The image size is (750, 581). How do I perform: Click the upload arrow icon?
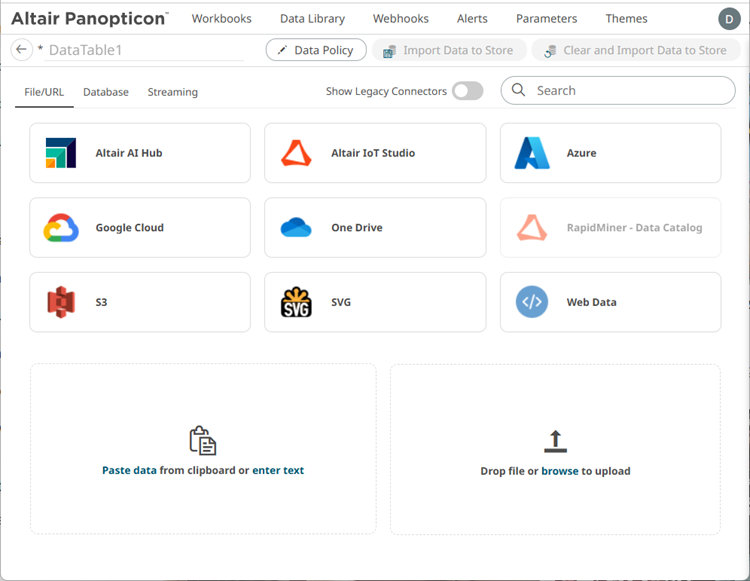[x=555, y=441]
